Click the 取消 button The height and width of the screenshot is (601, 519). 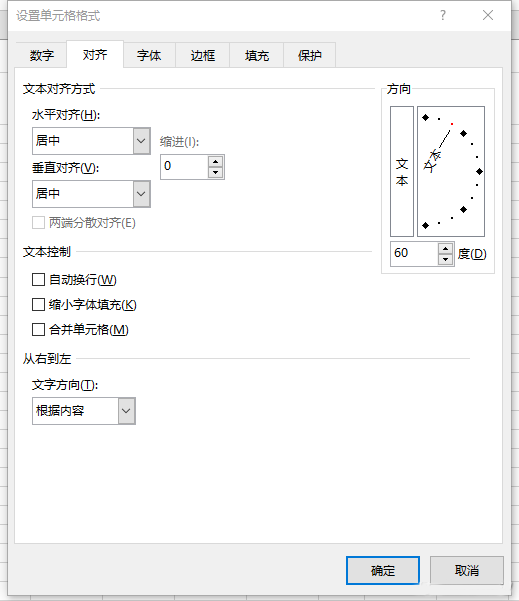(466, 570)
